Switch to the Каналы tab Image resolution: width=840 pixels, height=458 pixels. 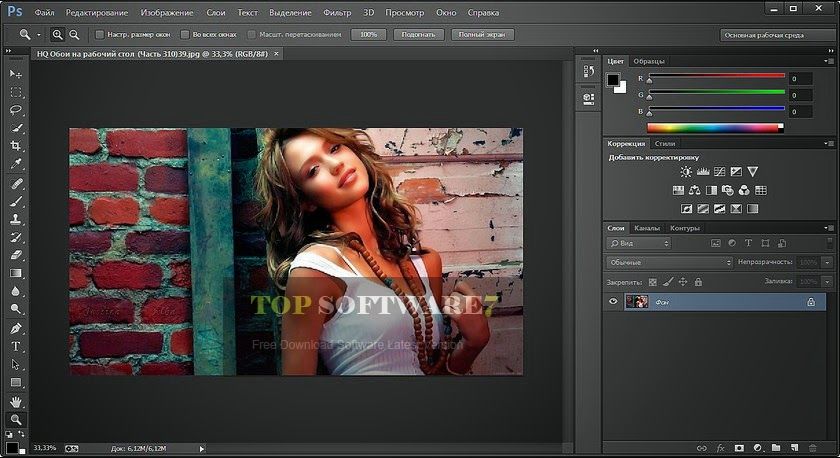(647, 228)
